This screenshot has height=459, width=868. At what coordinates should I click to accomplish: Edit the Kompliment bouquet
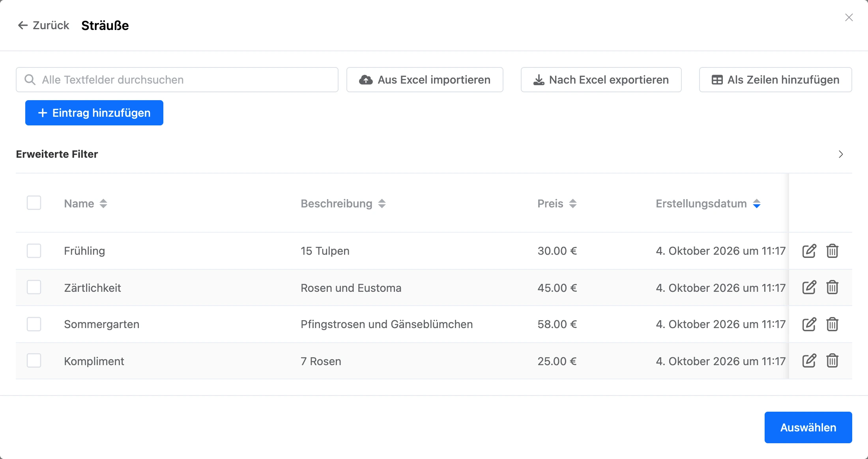[x=809, y=361]
